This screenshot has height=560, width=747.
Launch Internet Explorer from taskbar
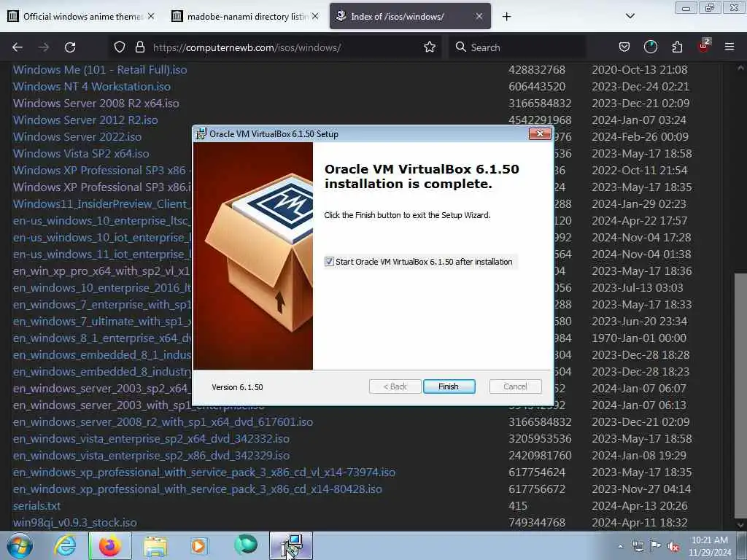point(65,545)
